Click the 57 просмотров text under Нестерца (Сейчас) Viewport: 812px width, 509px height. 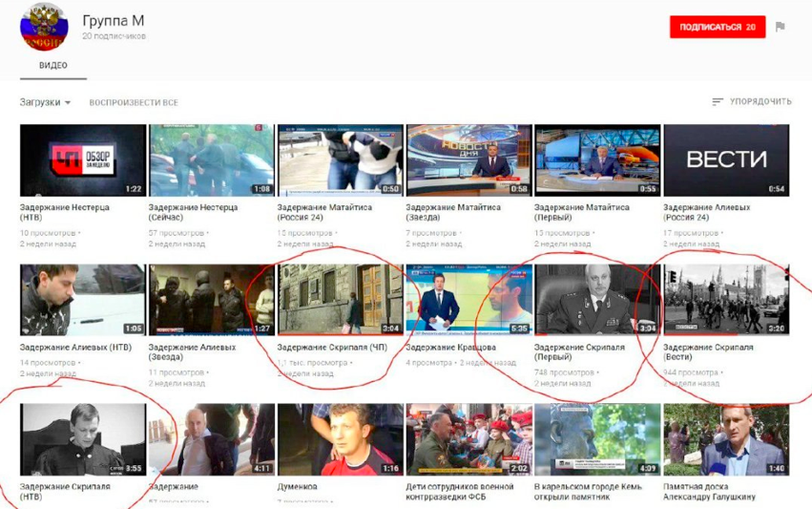[177, 233]
